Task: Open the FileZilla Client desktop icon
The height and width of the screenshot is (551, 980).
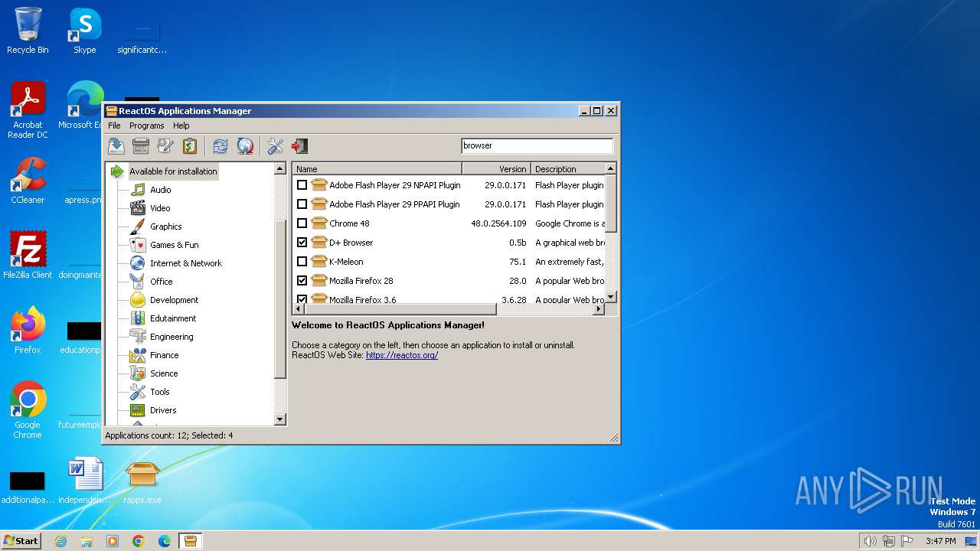Action: pos(28,256)
